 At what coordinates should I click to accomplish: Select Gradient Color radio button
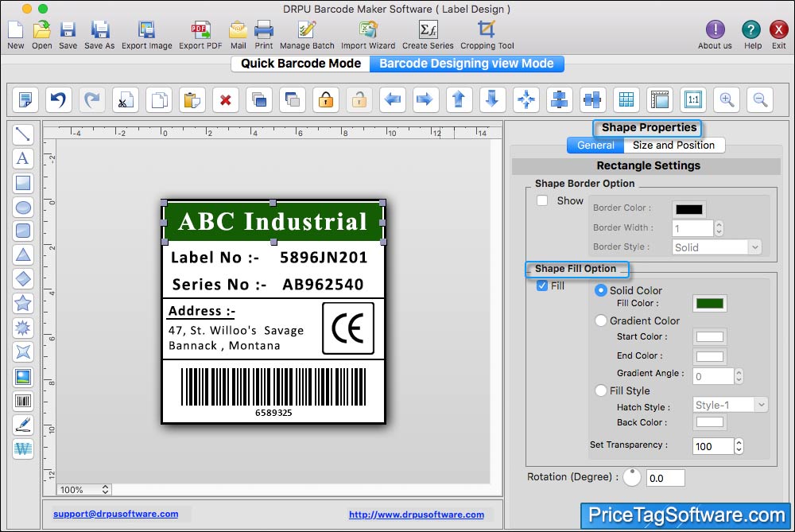601,320
